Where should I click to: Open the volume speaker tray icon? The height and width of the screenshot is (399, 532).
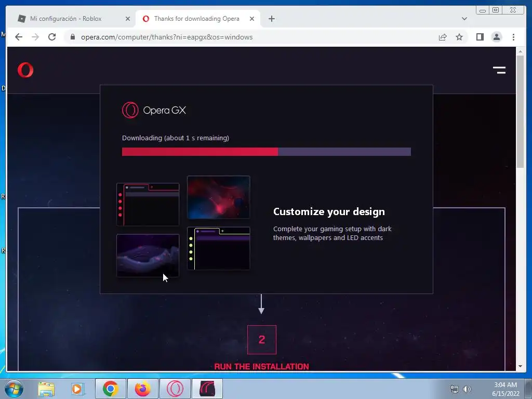click(467, 389)
